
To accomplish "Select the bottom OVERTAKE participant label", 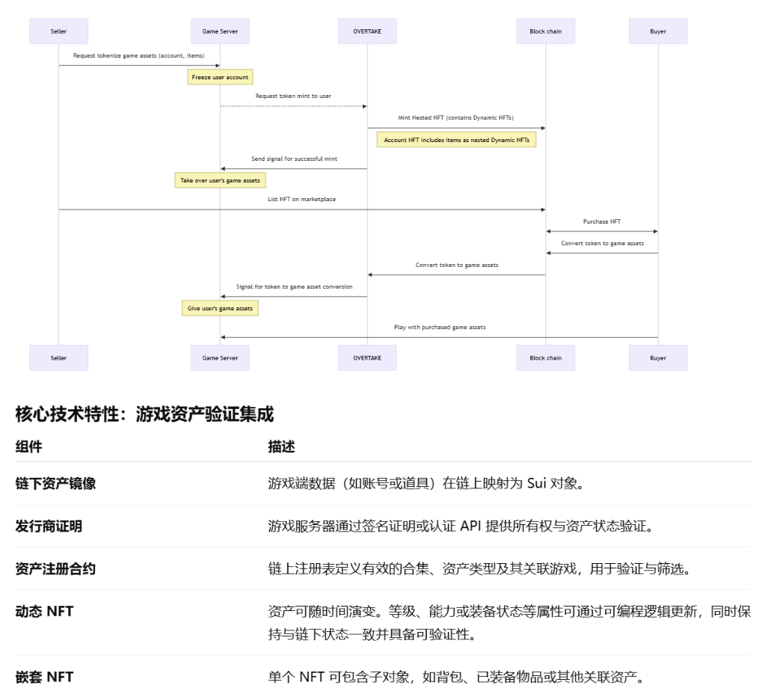I will 367,357.
